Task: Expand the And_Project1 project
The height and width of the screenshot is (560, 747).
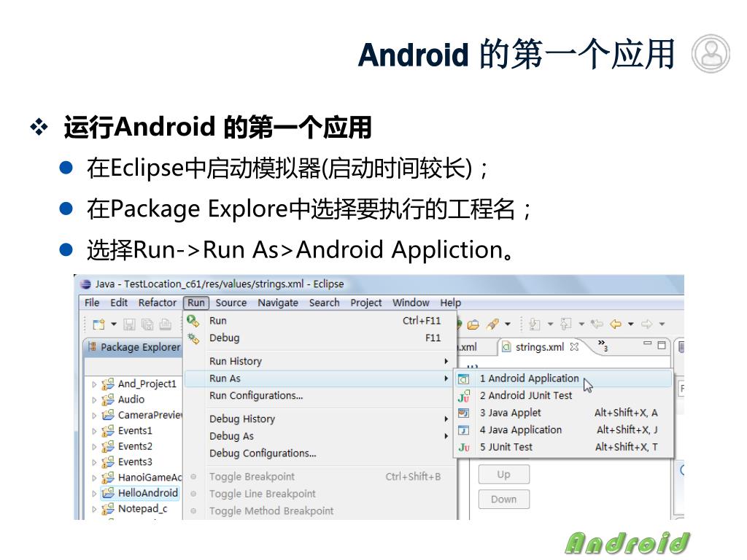Action: (94, 384)
